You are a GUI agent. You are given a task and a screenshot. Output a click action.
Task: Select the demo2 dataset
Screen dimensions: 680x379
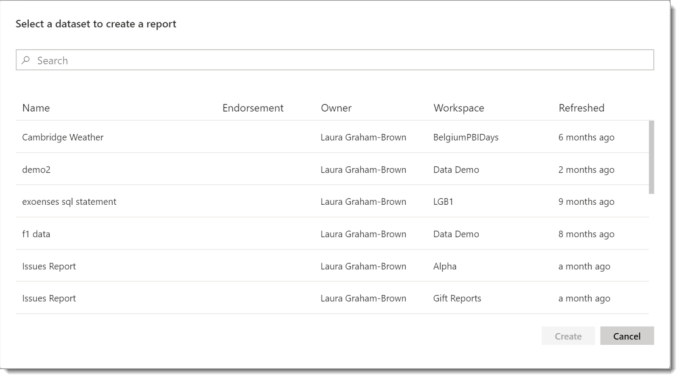point(332,169)
